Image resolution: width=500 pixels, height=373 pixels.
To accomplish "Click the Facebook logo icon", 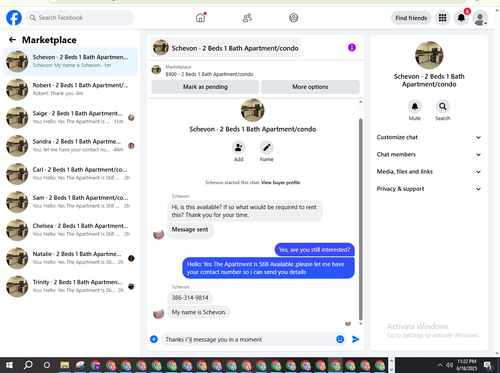I will (x=14, y=18).
